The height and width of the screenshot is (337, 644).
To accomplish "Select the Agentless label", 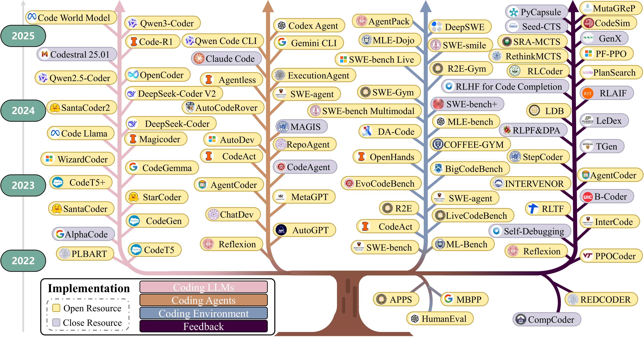I will (232, 80).
